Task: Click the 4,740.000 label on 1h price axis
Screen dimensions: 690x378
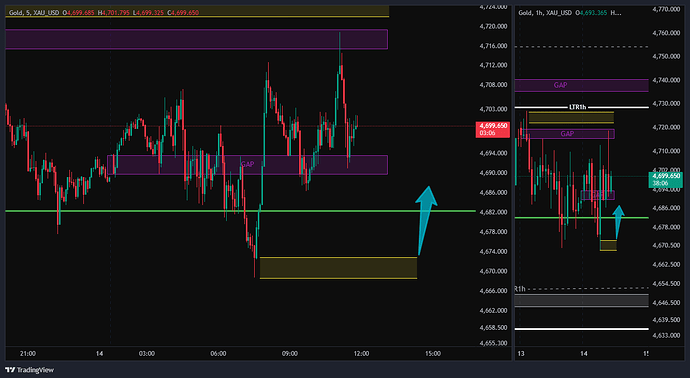Action: [x=667, y=80]
